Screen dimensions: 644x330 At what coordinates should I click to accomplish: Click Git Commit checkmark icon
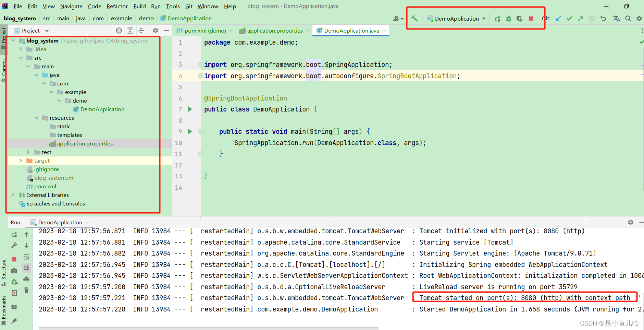(569, 19)
